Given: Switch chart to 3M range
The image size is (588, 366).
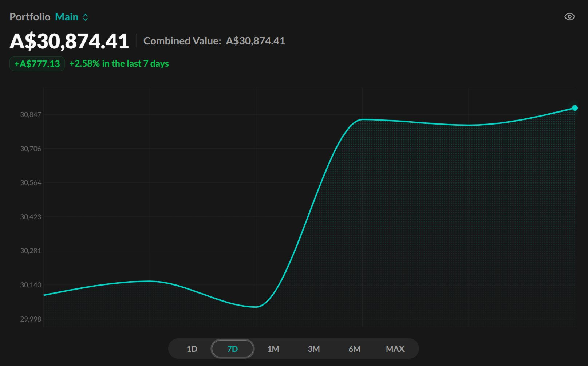Looking at the screenshot, I should tap(313, 349).
